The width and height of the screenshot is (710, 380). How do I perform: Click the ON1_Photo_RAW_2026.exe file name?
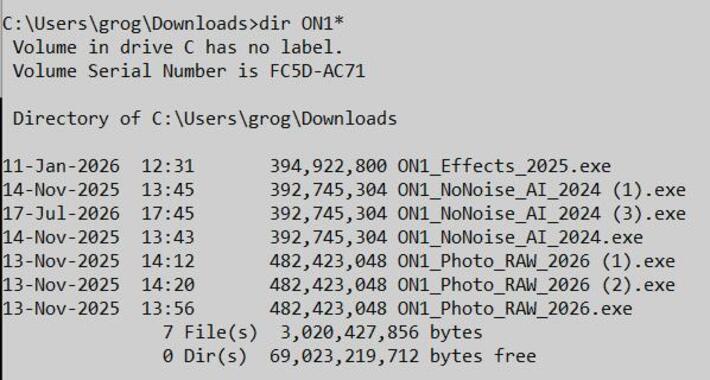click(515, 308)
